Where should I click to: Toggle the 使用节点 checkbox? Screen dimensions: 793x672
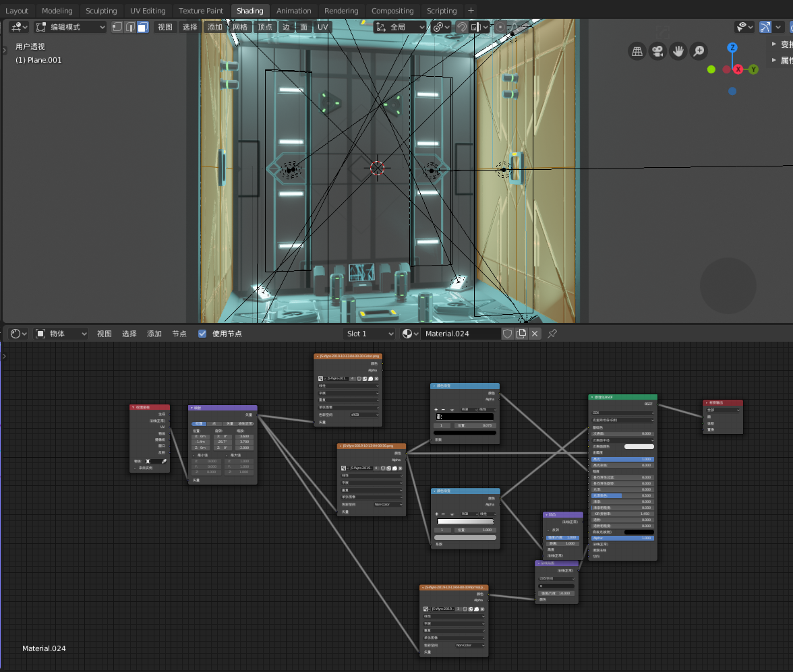[202, 334]
